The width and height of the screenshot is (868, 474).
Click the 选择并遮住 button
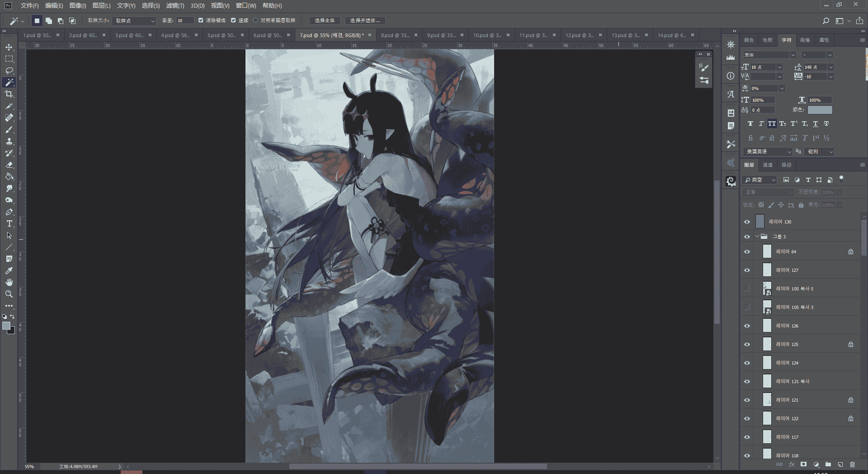tap(365, 20)
